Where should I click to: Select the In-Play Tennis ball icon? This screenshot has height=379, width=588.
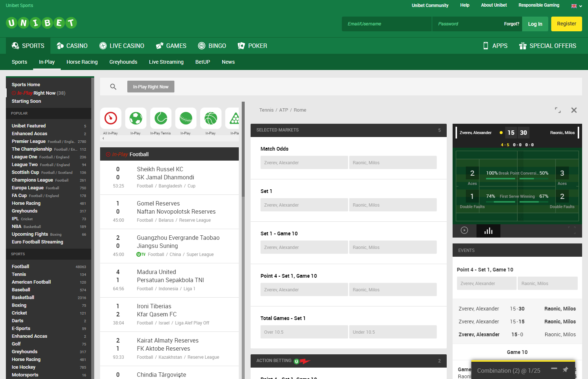point(161,118)
